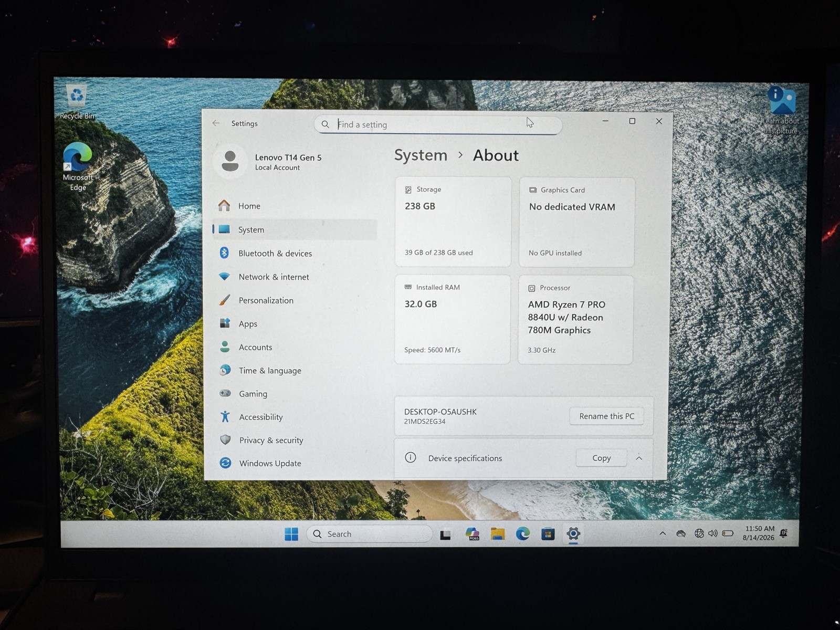Open Microsoft Store from the taskbar
This screenshot has width=840, height=630.
click(548, 534)
